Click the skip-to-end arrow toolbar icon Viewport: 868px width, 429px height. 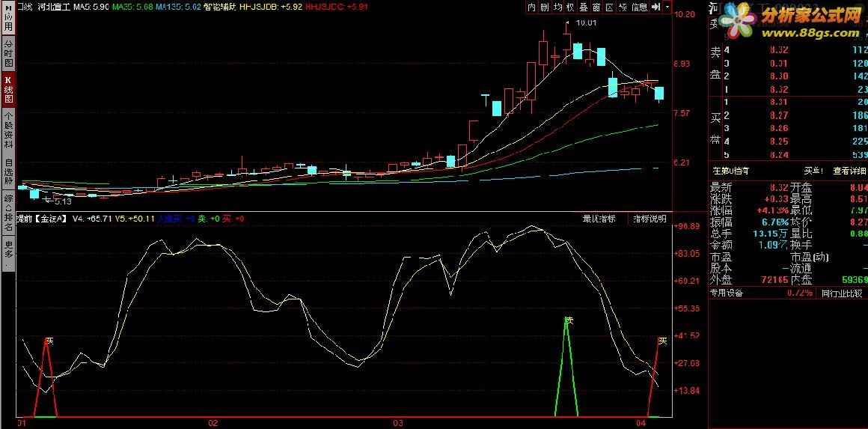point(656,7)
